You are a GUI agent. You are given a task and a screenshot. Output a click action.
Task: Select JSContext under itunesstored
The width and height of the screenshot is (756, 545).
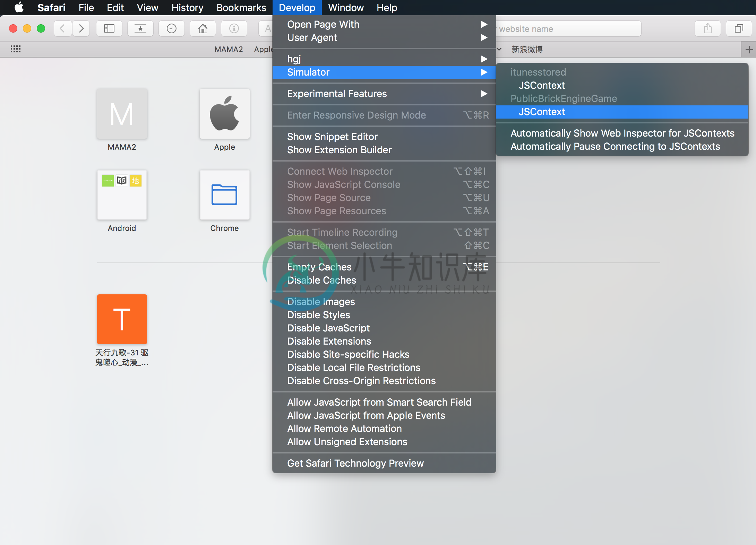[x=622, y=85]
